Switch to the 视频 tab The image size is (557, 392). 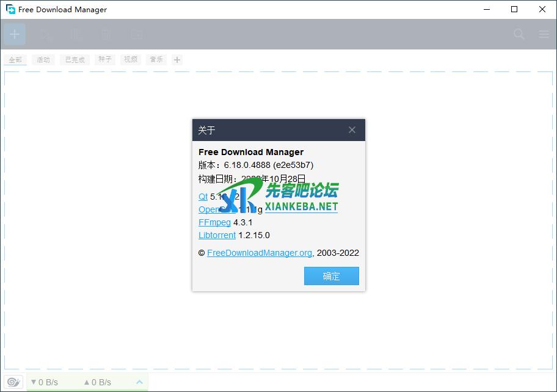(x=131, y=60)
